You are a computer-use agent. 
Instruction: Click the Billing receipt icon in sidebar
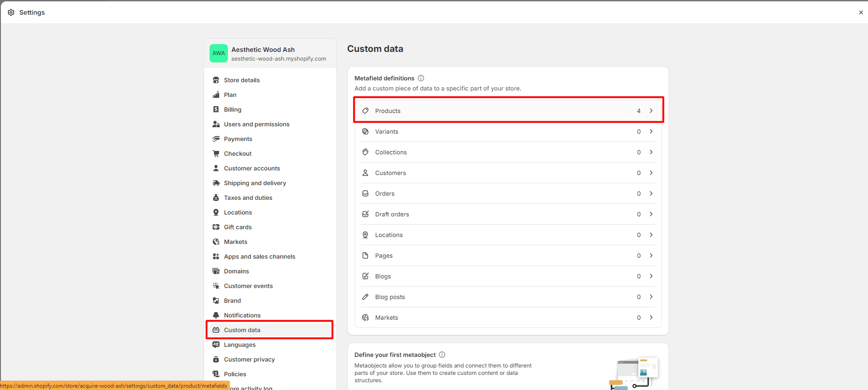(216, 109)
